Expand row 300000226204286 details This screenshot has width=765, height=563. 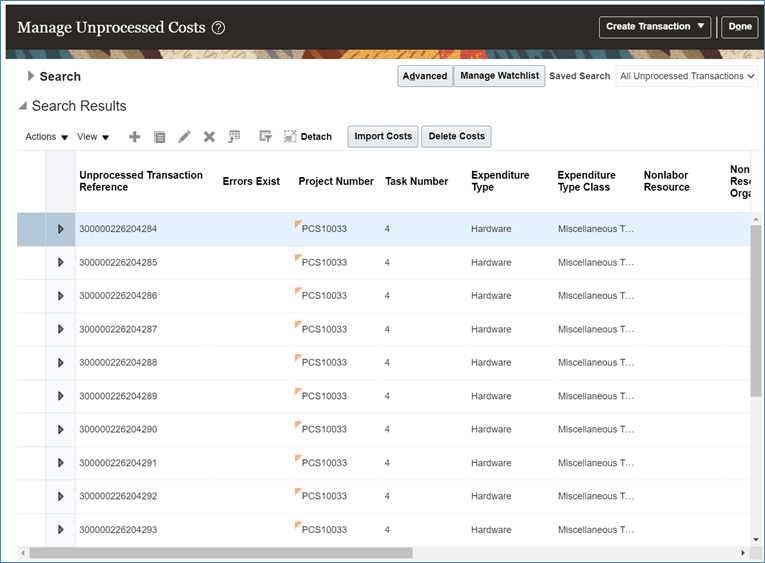(60, 296)
